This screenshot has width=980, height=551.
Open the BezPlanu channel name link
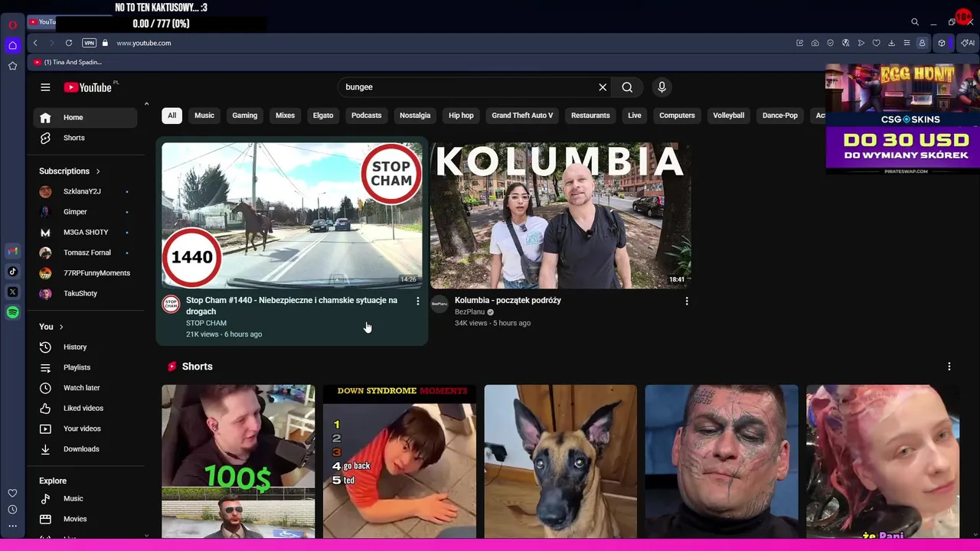pyautogui.click(x=469, y=312)
